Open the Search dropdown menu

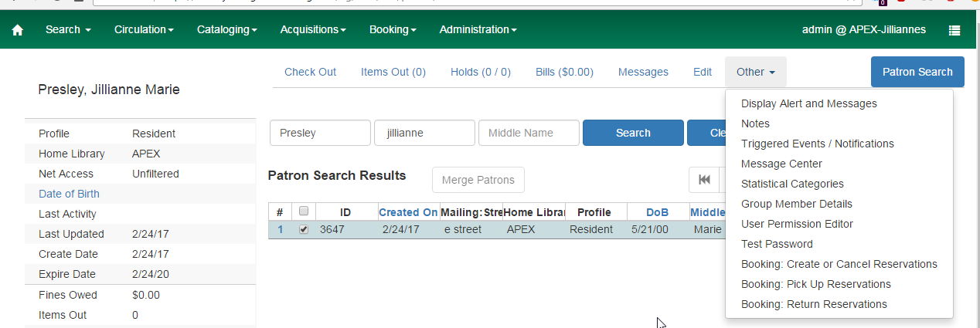(x=68, y=29)
